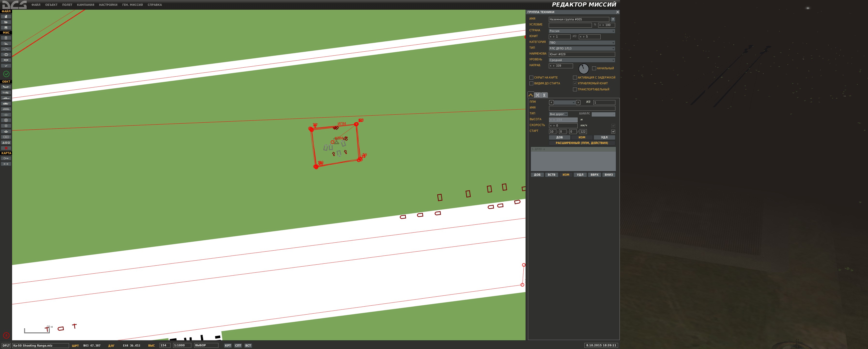This screenshot has width=868, height=349.
Task: Select the ground vehicle tank tool
Action: coord(6,103)
